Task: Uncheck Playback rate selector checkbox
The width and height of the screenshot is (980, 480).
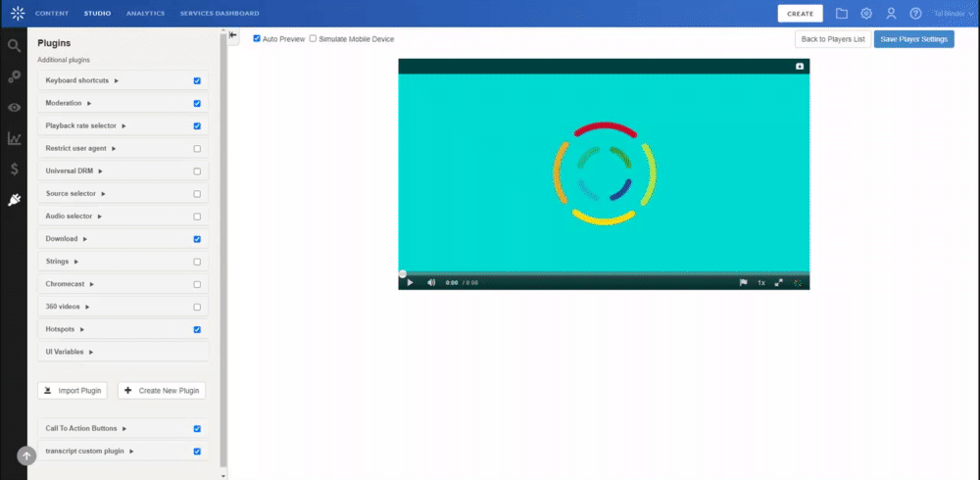Action: point(197,125)
